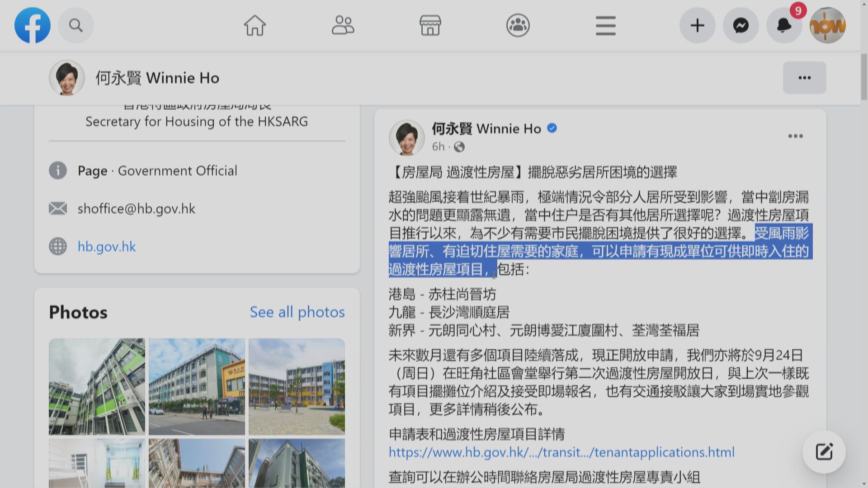
Task: Open notifications showing 9 alerts
Action: [x=784, y=25]
